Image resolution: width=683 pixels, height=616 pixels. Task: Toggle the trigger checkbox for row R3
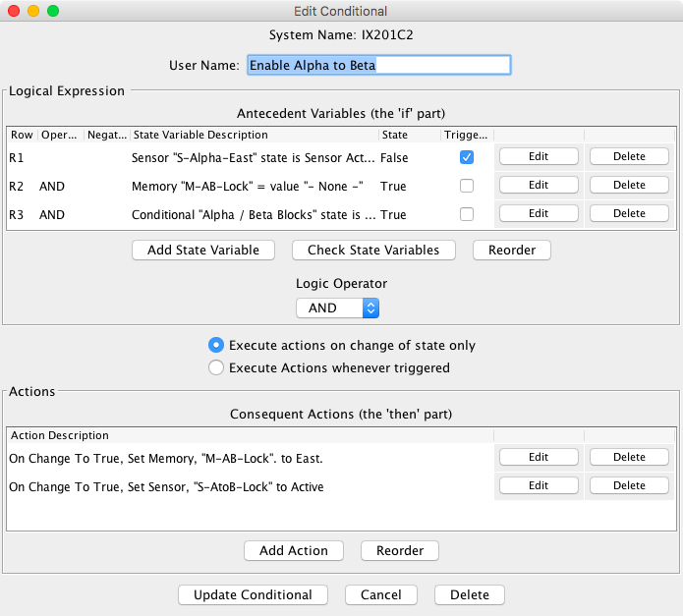click(467, 214)
